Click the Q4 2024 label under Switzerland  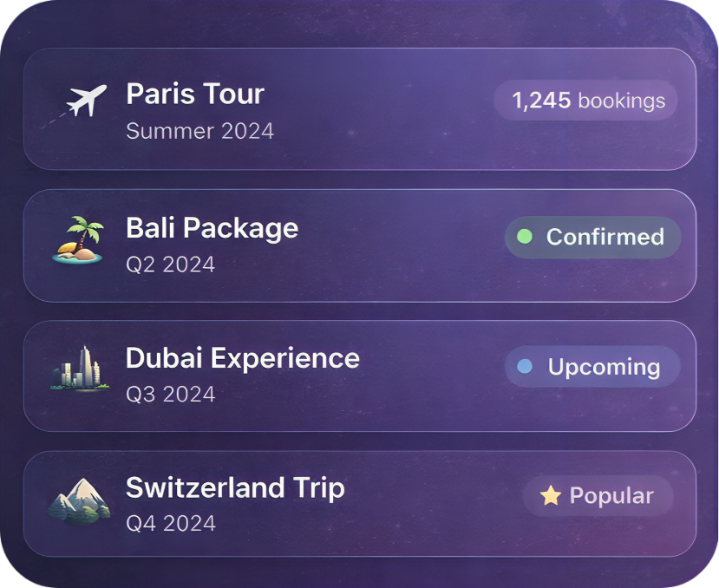(x=170, y=523)
